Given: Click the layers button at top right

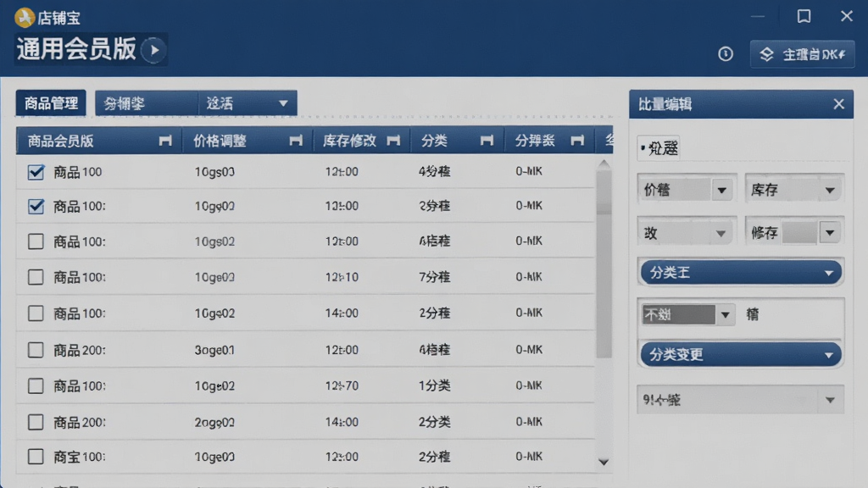Looking at the screenshot, I should coord(802,54).
